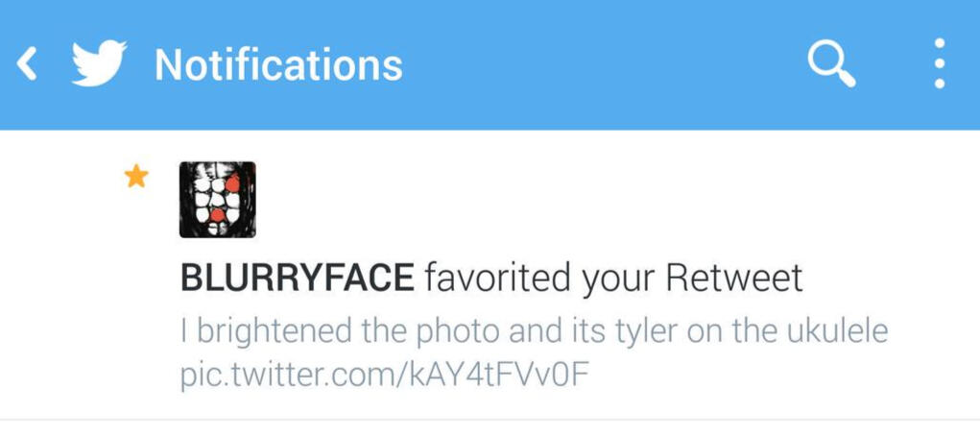The image size is (980, 438).
Task: Click the empty blue header bar area
Action: click(600, 65)
